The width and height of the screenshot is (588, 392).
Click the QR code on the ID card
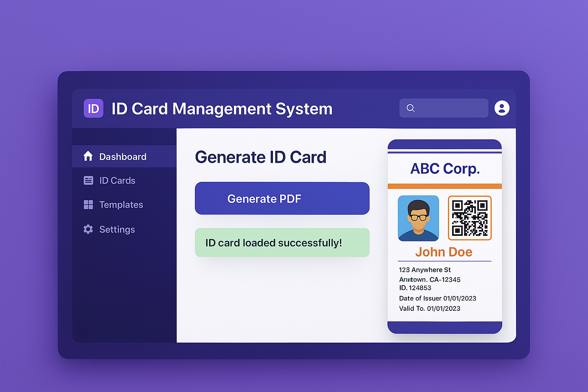[470, 218]
